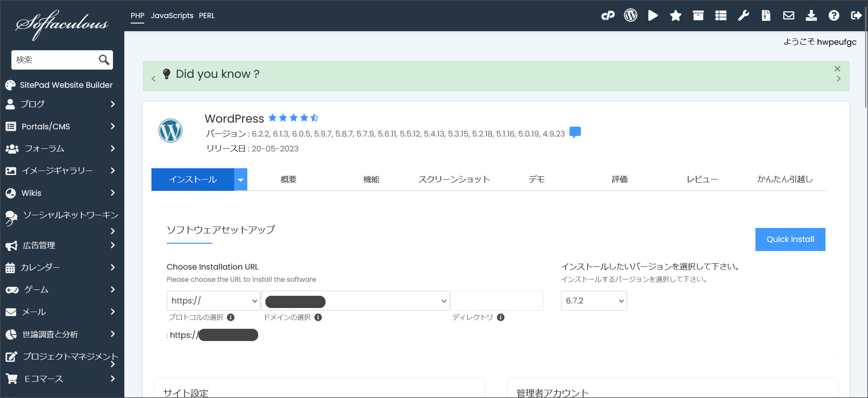Screen dimensions: 868x398
Task: Click the play demos icon in header
Action: (653, 16)
